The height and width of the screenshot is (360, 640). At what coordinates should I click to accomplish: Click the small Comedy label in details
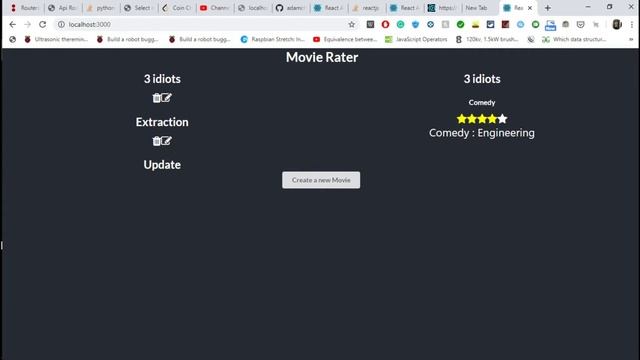click(482, 102)
